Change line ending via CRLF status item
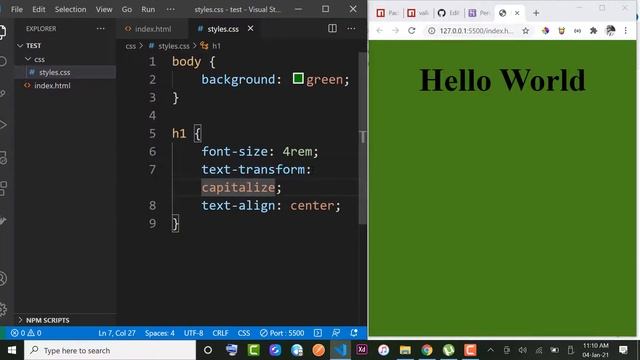 (x=220, y=333)
